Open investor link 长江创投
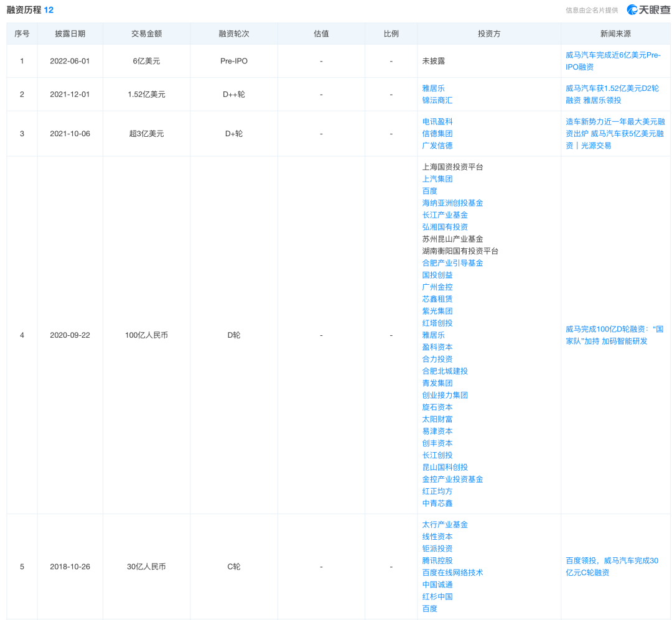Screen dimensions: 672x620 [437, 455]
